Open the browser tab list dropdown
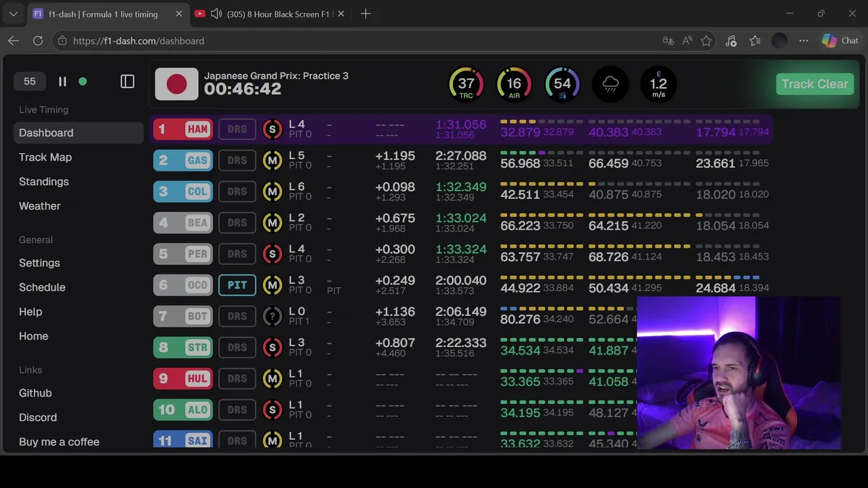The image size is (868, 488). click(x=14, y=14)
